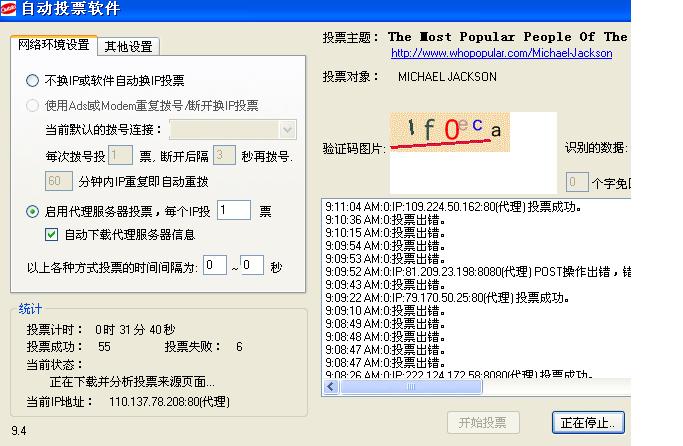683x446 pixels.
Task: Toggle the 自动下载代理服务器信息 checkbox
Action: (53, 234)
